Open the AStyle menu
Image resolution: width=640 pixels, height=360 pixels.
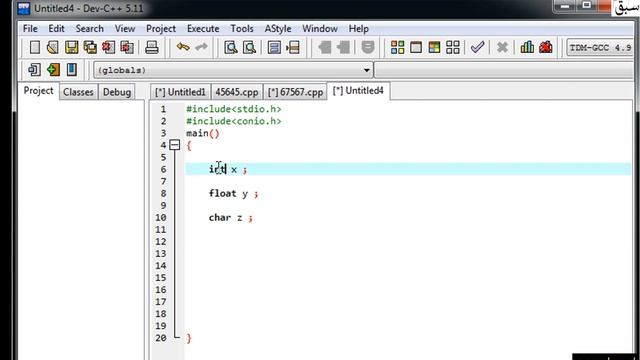coord(278,29)
